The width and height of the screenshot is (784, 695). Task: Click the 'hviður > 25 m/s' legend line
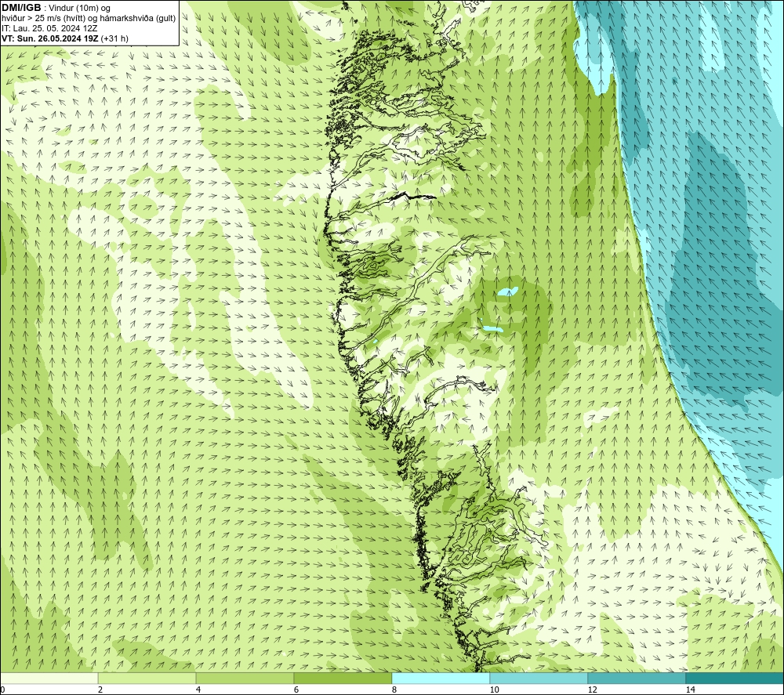pyautogui.click(x=89, y=18)
